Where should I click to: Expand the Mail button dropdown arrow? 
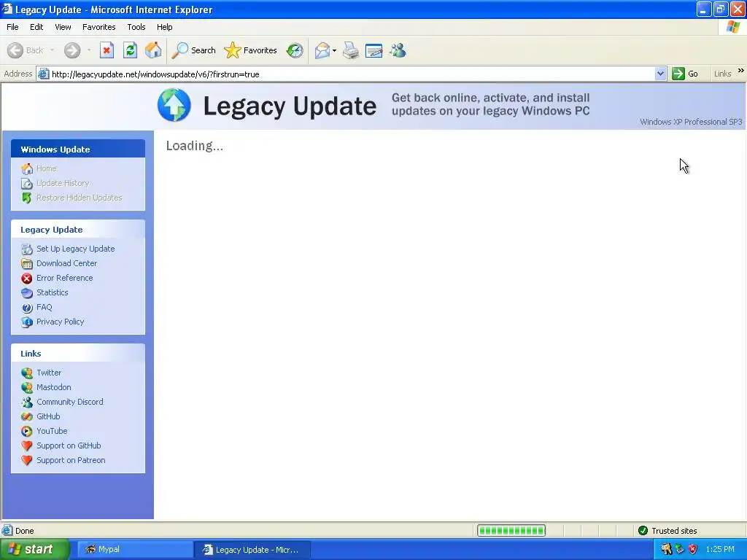tap(334, 50)
